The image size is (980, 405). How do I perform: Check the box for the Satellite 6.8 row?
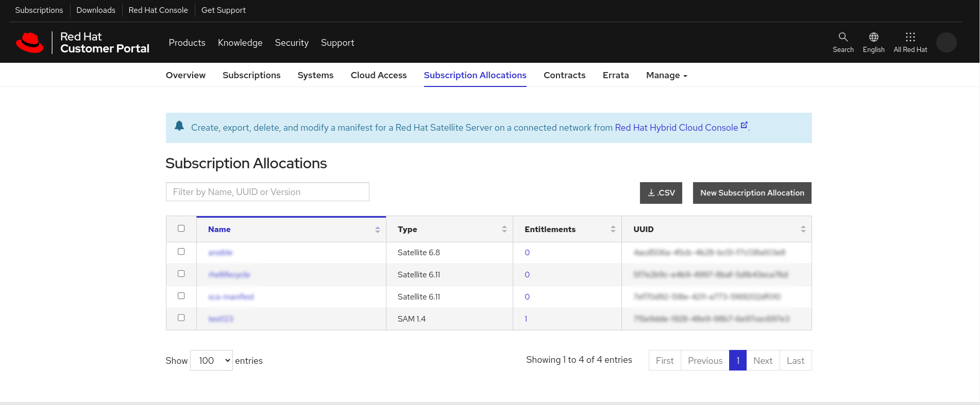(181, 252)
